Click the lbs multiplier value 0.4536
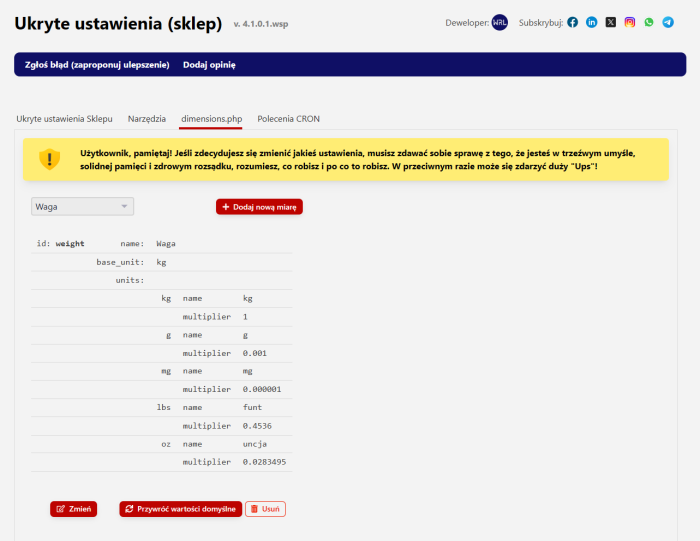Viewport: 700px width, 541px height. click(x=258, y=426)
